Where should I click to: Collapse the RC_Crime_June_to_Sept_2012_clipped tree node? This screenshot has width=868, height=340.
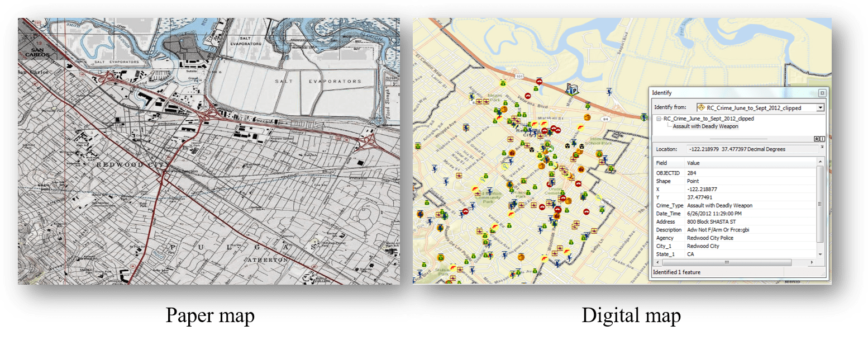(x=659, y=119)
